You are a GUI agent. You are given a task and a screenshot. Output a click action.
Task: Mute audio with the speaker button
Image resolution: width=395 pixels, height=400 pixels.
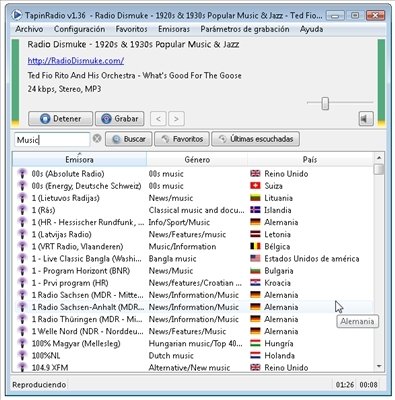tap(366, 119)
